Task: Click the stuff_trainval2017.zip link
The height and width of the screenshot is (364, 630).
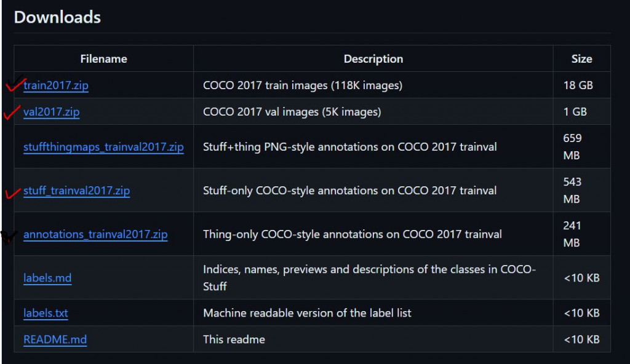Action: tap(76, 191)
